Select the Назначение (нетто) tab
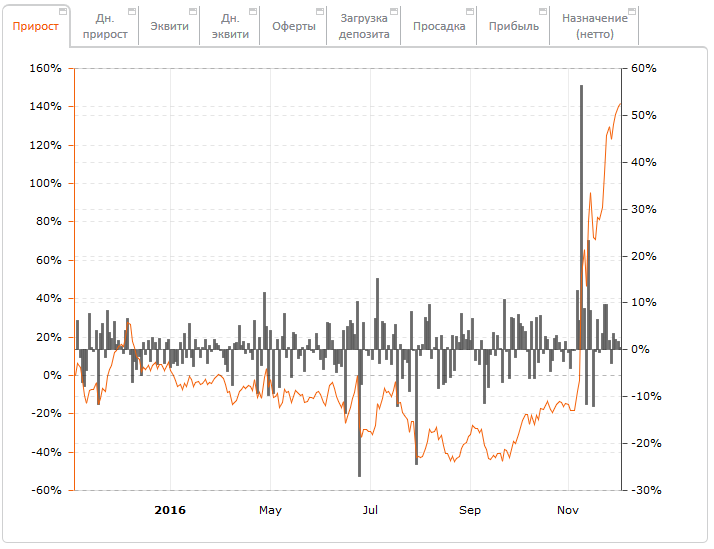Screen dimensions: 714x549 (x=594, y=27)
